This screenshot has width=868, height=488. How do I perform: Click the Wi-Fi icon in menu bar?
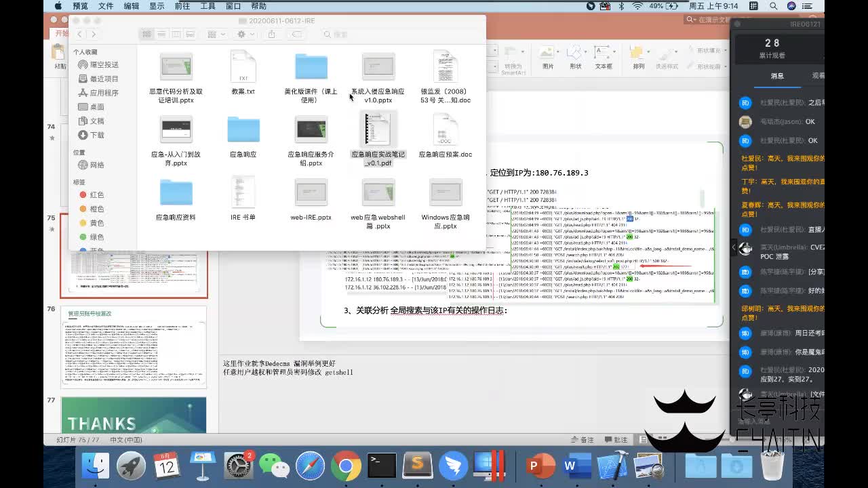(x=637, y=5)
